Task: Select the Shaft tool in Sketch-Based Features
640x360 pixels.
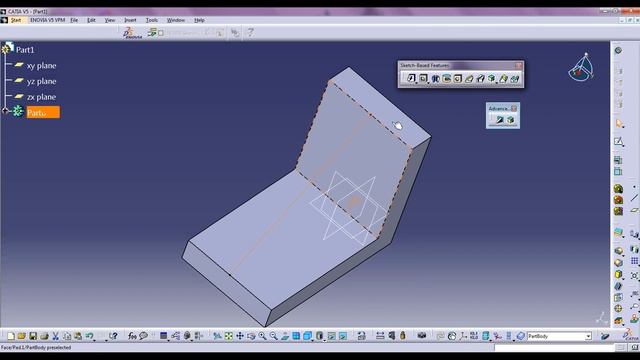Action: tap(435, 78)
